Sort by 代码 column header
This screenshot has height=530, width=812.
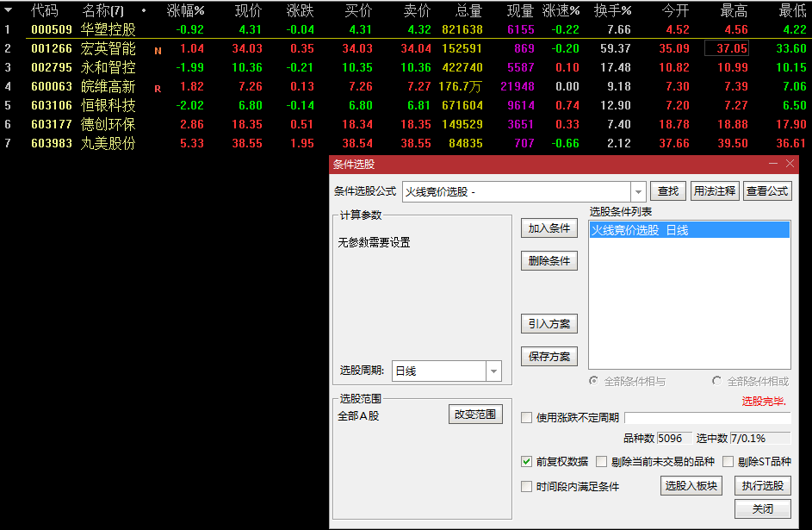(45, 10)
